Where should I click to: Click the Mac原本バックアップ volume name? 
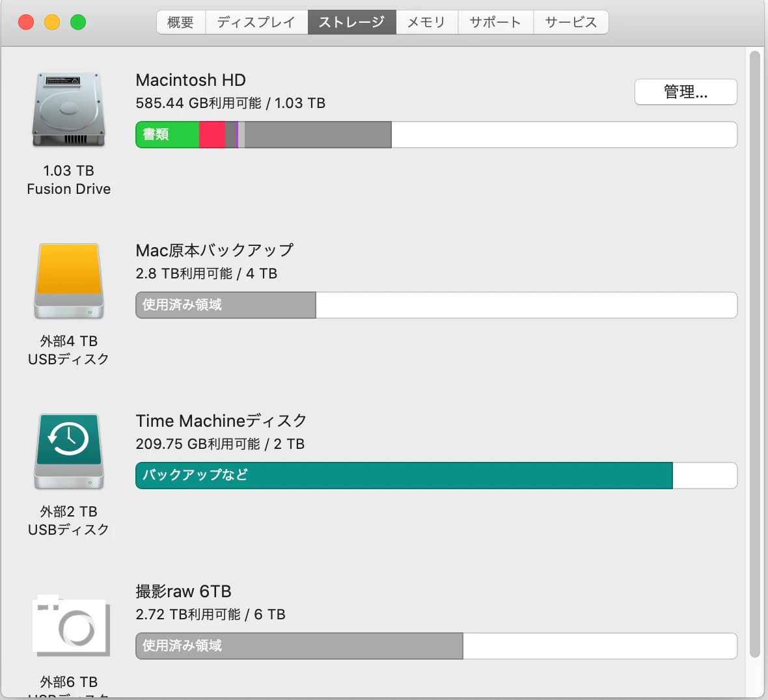pos(215,250)
